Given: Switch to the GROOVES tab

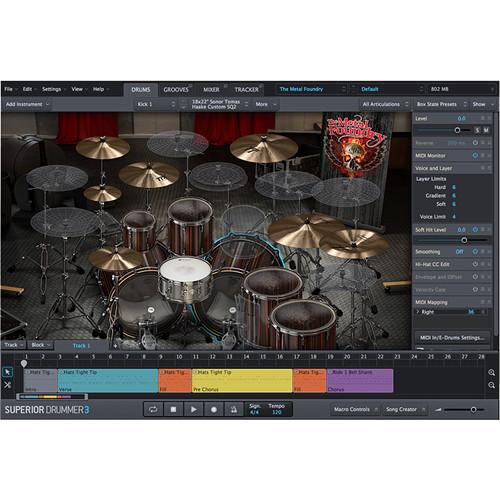Looking at the screenshot, I should pyautogui.click(x=176, y=90).
